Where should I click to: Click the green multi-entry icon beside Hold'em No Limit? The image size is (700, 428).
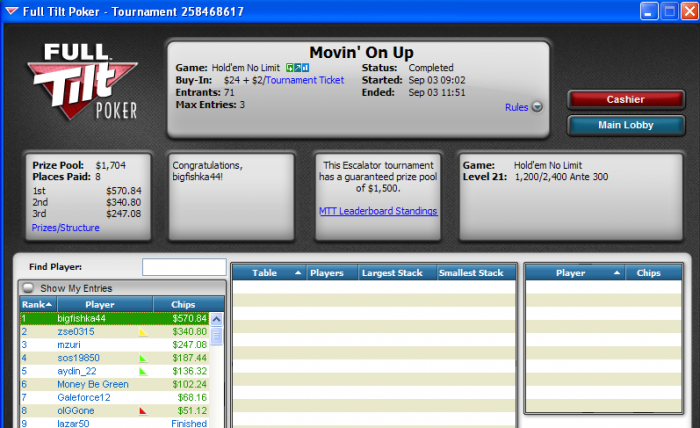pyautogui.click(x=290, y=68)
